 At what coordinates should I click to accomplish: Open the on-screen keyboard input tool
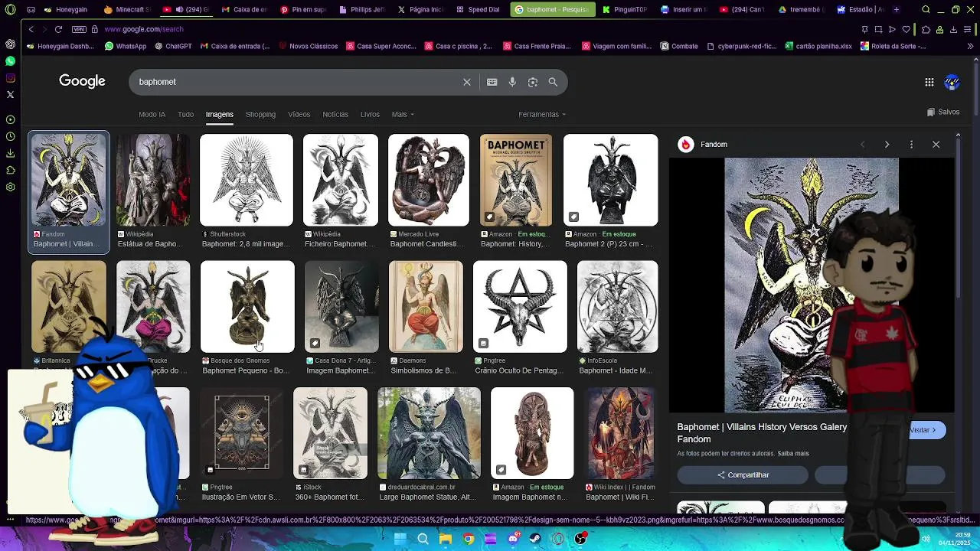point(492,82)
